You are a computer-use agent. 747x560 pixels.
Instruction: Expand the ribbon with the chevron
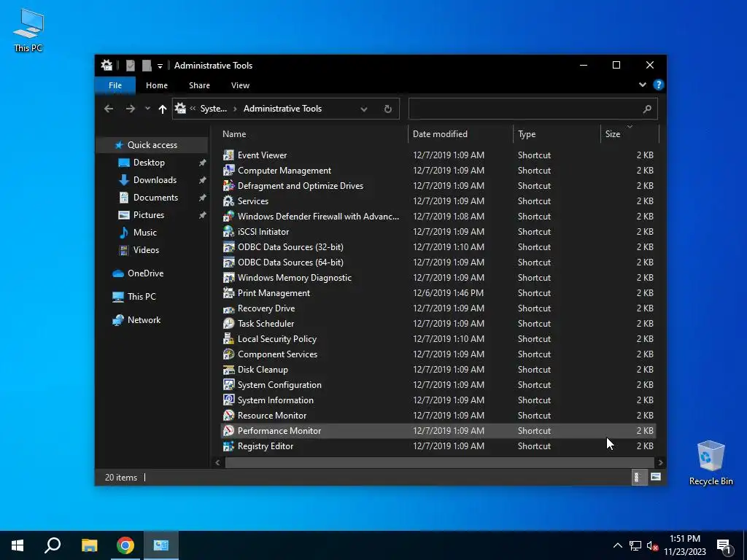(642, 85)
